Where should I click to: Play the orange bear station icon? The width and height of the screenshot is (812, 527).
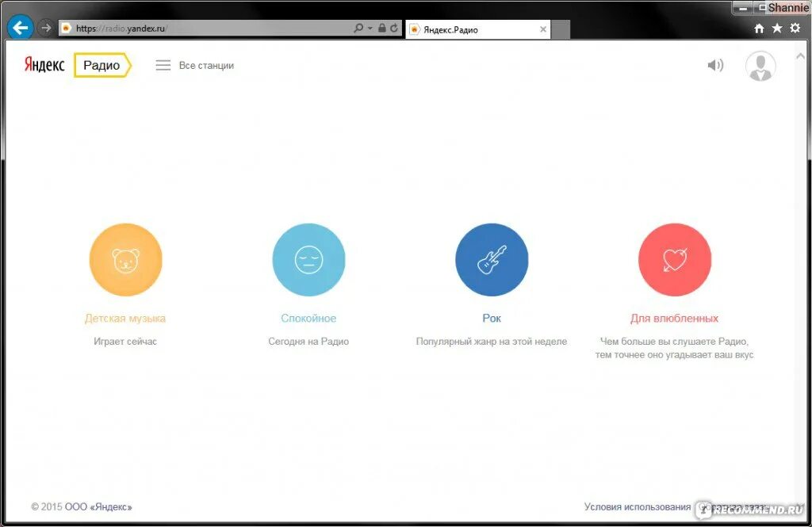(125, 260)
